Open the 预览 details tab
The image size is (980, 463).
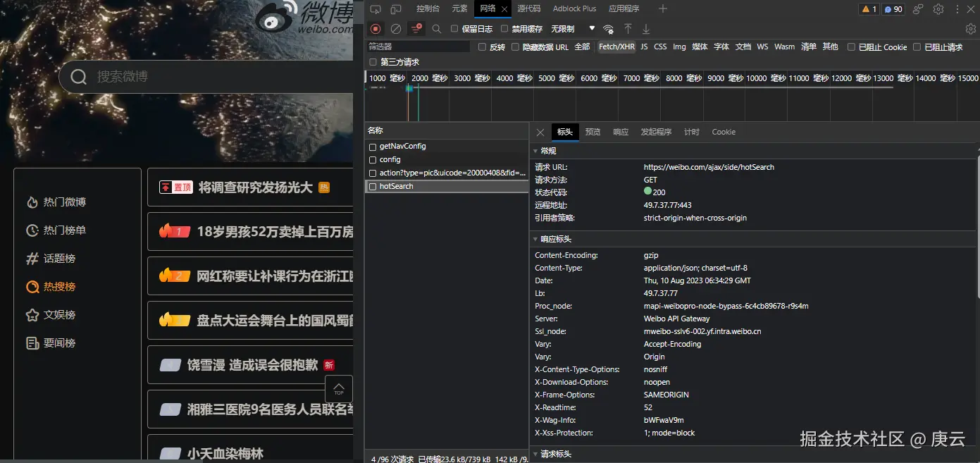coord(593,132)
